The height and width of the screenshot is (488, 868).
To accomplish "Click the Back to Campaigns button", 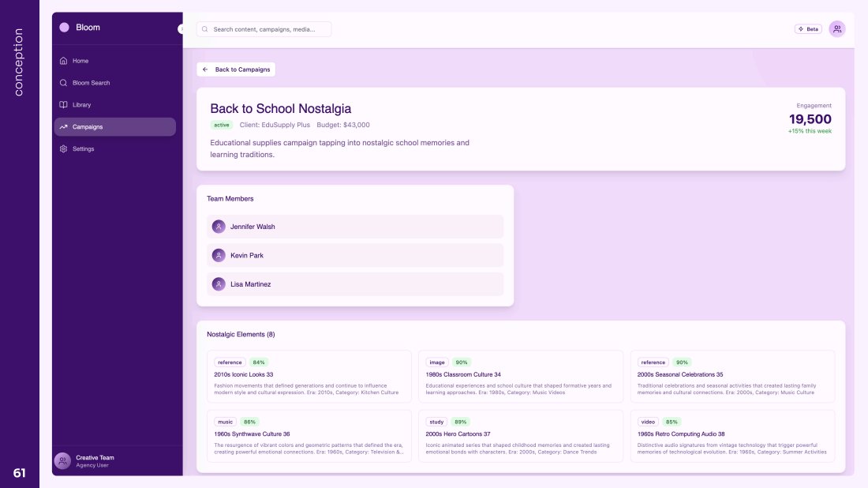I will click(236, 69).
